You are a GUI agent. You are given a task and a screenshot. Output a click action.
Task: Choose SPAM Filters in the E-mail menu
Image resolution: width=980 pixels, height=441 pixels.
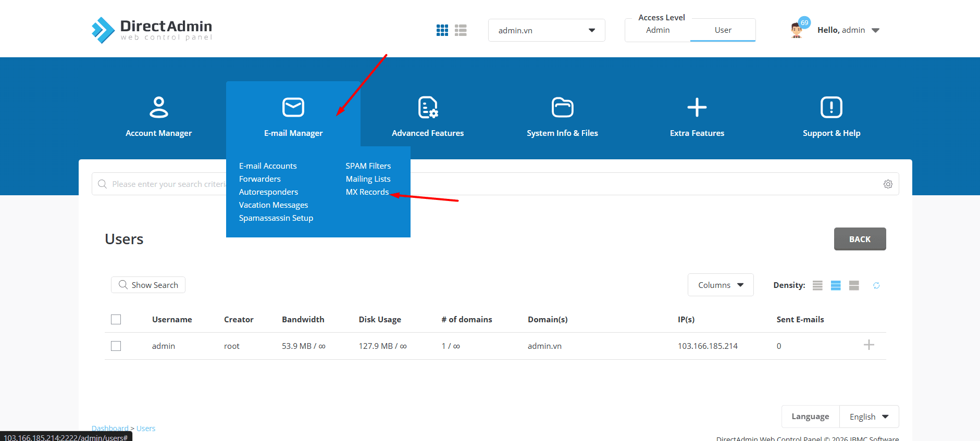pyautogui.click(x=368, y=166)
